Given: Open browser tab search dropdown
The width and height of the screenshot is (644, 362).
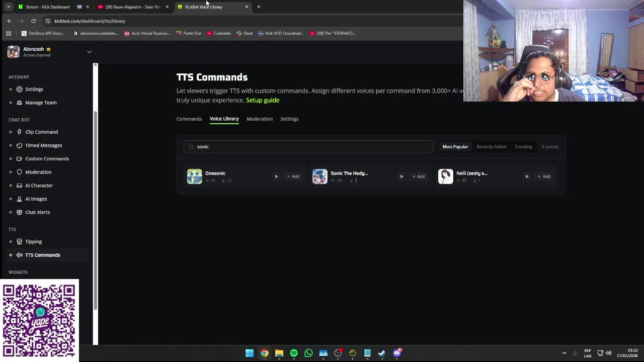Looking at the screenshot, I should coord(9,7).
